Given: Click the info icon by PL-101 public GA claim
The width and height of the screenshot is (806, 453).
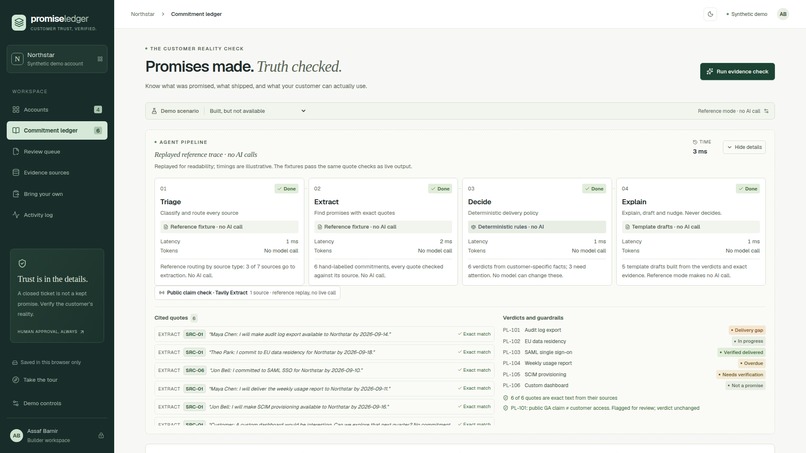Looking at the screenshot, I should point(505,408).
